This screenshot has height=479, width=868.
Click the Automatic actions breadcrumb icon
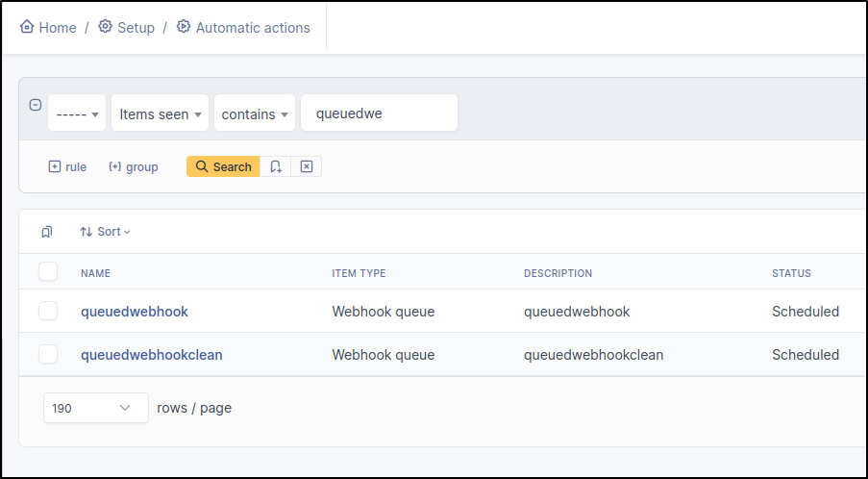(184, 27)
